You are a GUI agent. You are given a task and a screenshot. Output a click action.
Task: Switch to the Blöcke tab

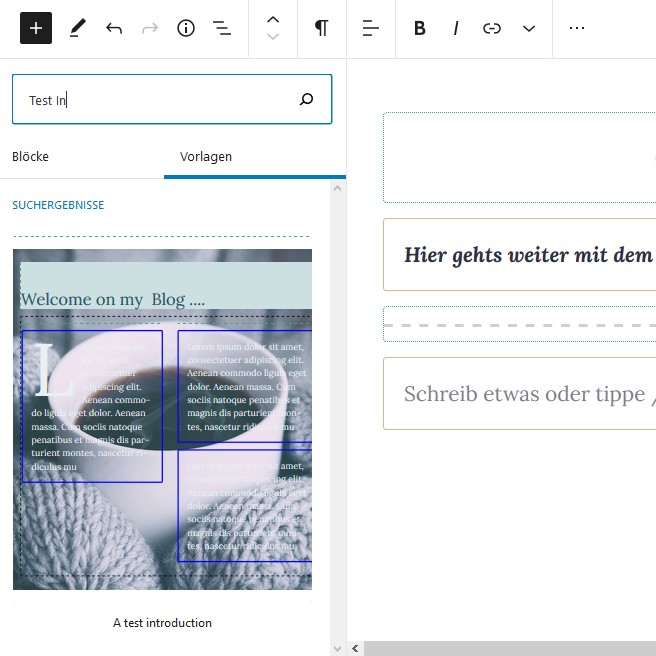[x=30, y=157]
